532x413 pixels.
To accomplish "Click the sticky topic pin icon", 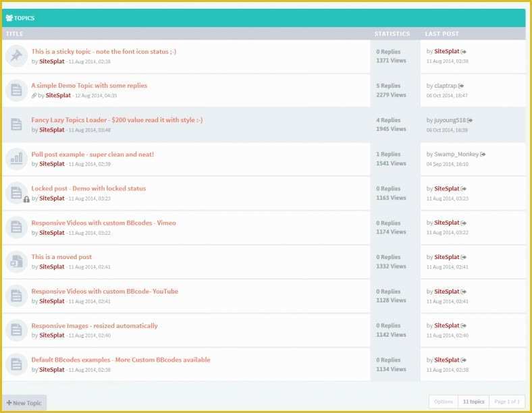I will click(16, 56).
